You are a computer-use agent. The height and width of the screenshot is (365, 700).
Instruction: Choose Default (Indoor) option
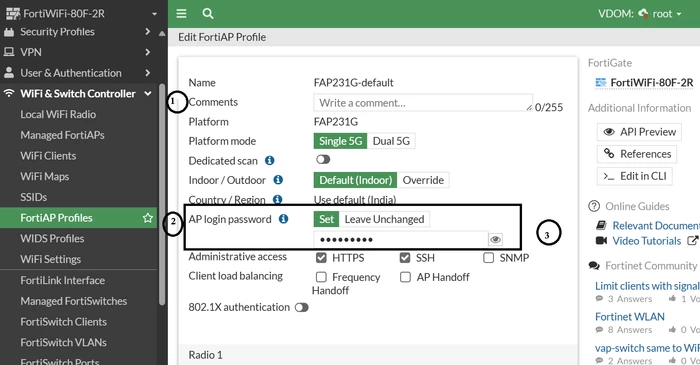[355, 180]
